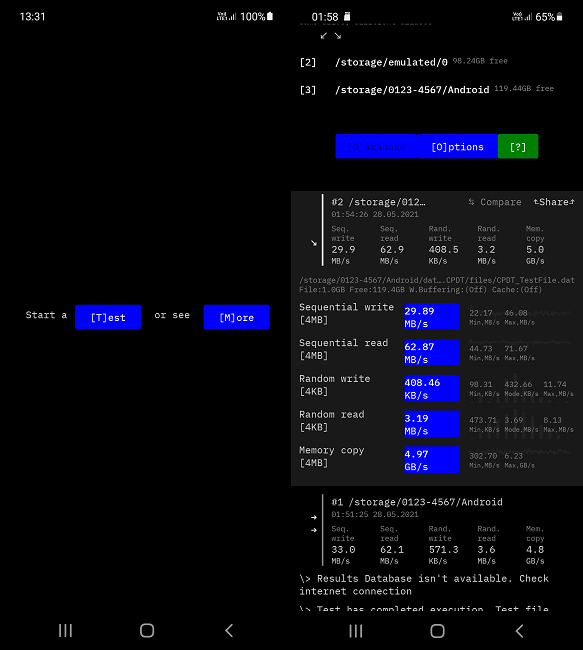Tap Compare on result #2
The image size is (583, 650).
point(495,202)
